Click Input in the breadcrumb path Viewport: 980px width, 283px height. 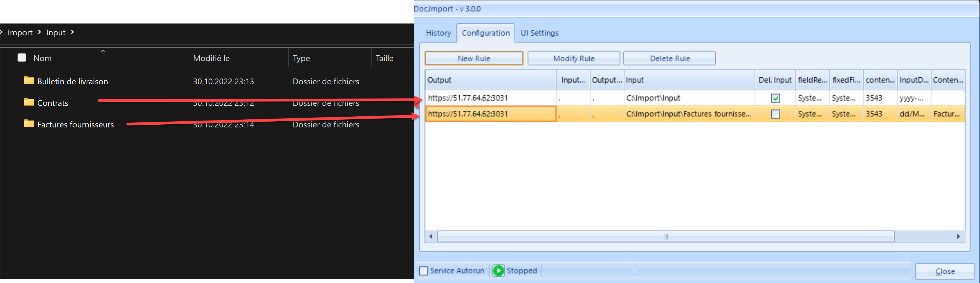56,33
